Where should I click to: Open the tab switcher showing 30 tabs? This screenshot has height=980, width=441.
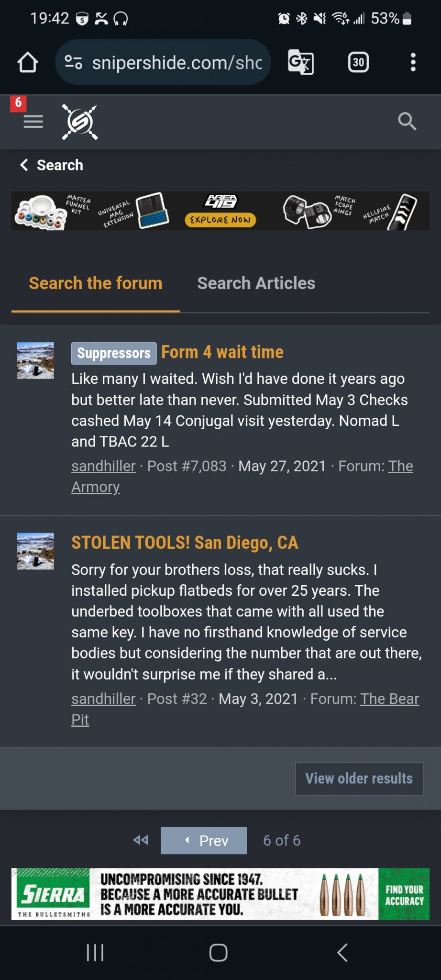(x=358, y=62)
